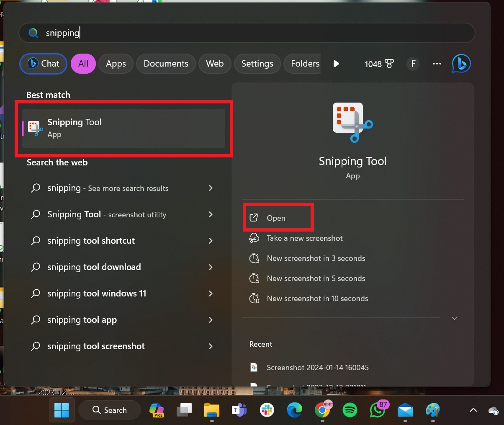
Task: Open Google Chrome from taskbar
Action: [322, 410]
